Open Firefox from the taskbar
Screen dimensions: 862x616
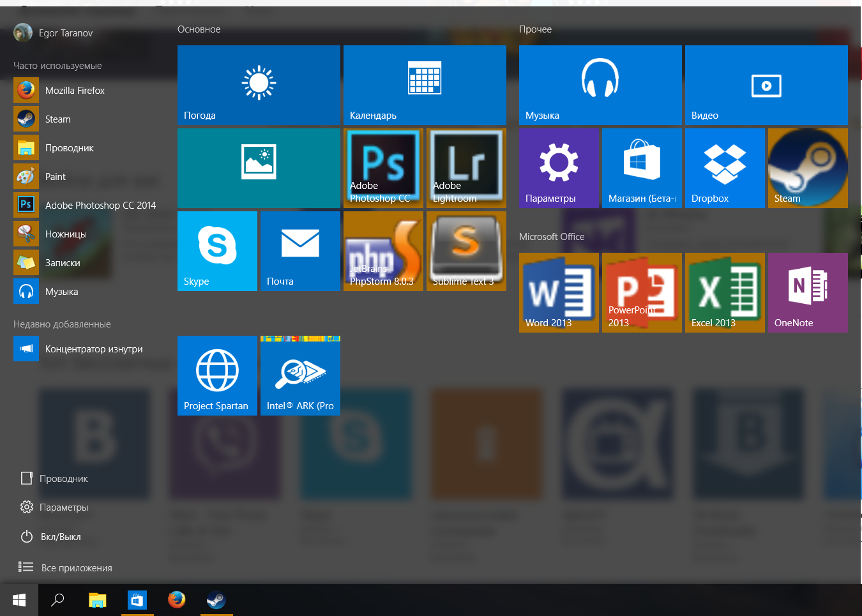(177, 600)
